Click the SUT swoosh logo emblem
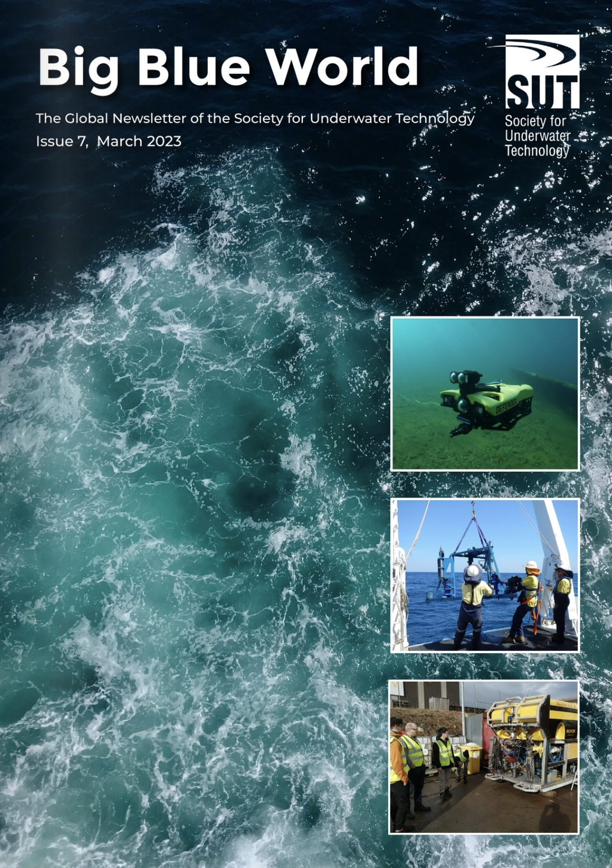 542,54
